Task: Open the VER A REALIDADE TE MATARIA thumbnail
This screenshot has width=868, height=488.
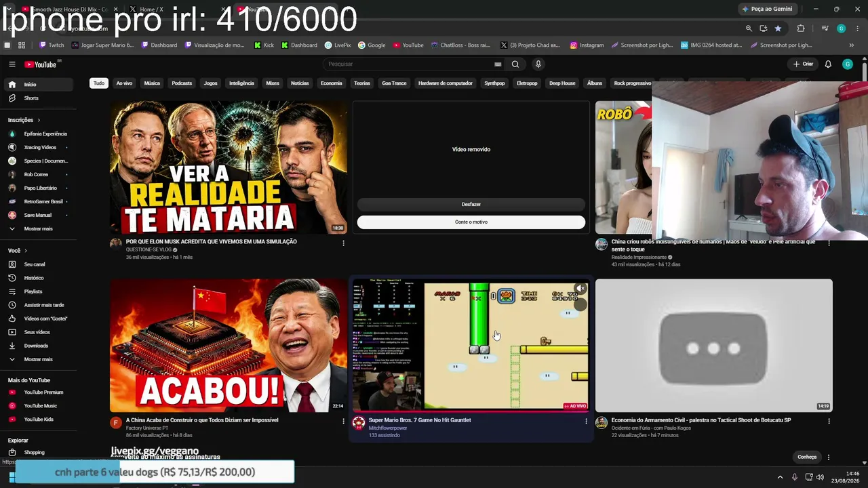Action: 229,167
